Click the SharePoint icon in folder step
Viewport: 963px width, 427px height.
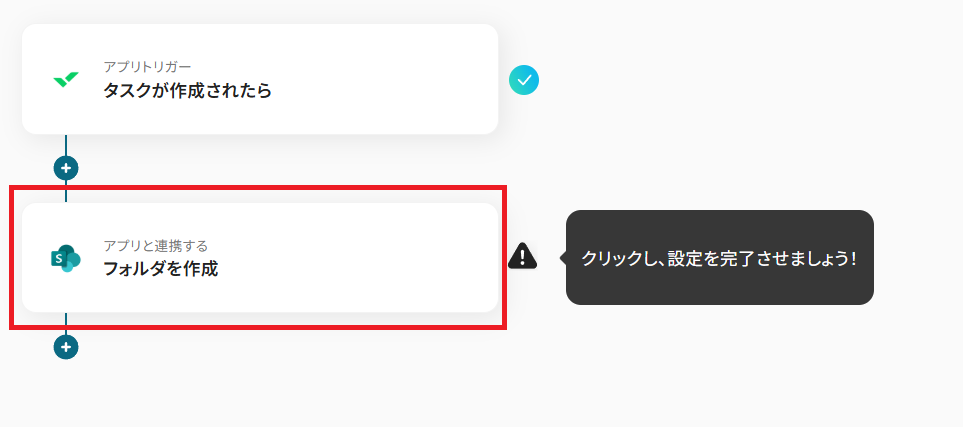[66, 258]
